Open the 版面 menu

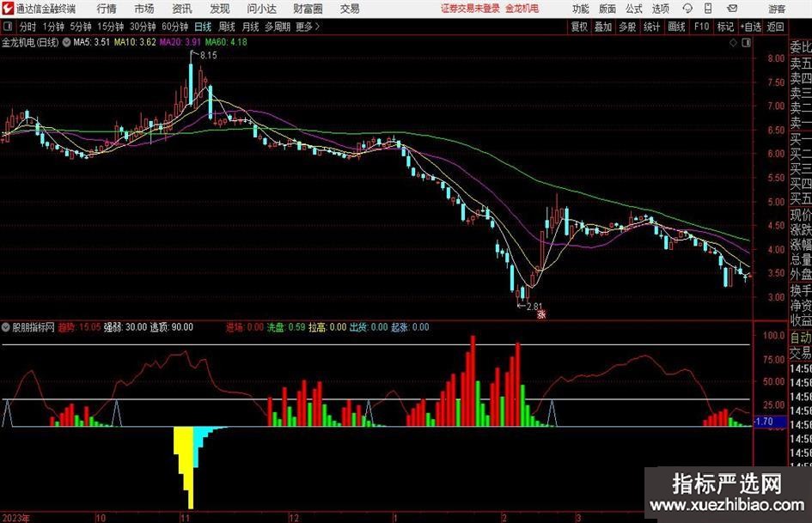pos(607,9)
